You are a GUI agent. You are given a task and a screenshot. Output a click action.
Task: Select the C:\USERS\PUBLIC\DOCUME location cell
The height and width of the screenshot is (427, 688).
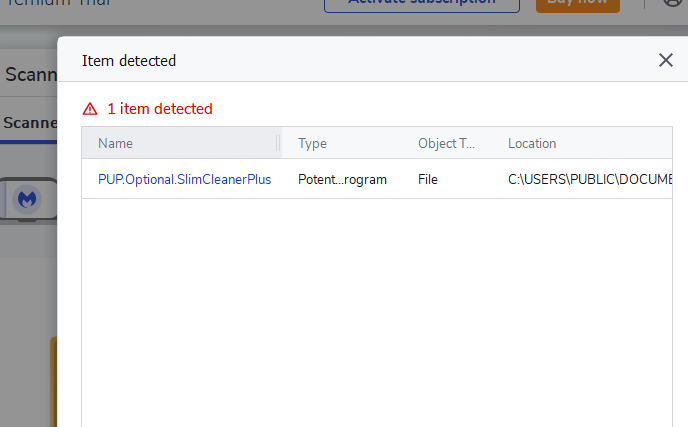coord(590,179)
